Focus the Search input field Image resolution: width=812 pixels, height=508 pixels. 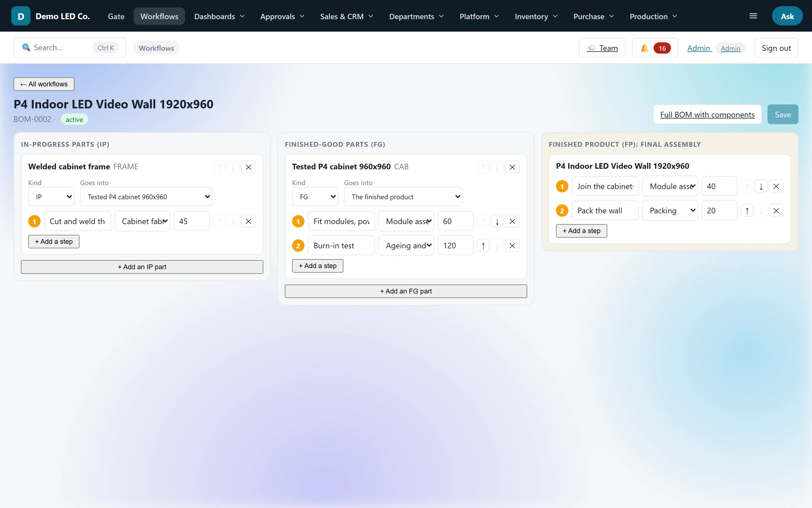click(x=70, y=48)
